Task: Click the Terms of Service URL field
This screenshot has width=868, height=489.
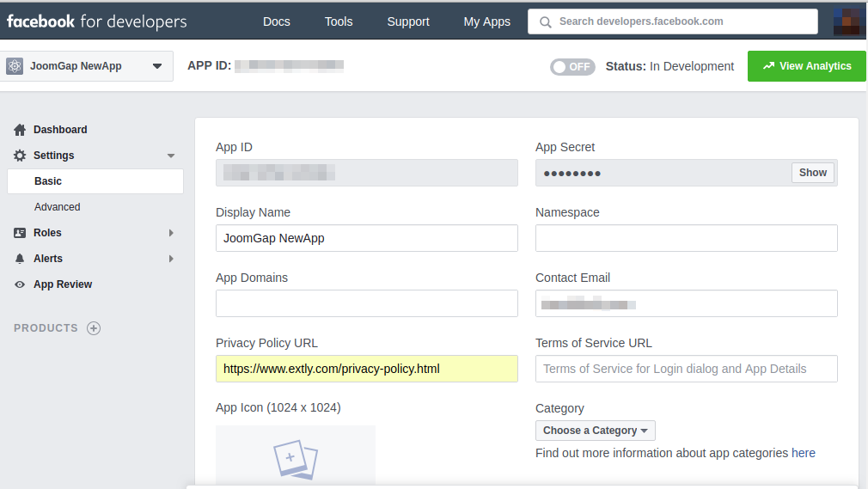Action: [x=687, y=369]
